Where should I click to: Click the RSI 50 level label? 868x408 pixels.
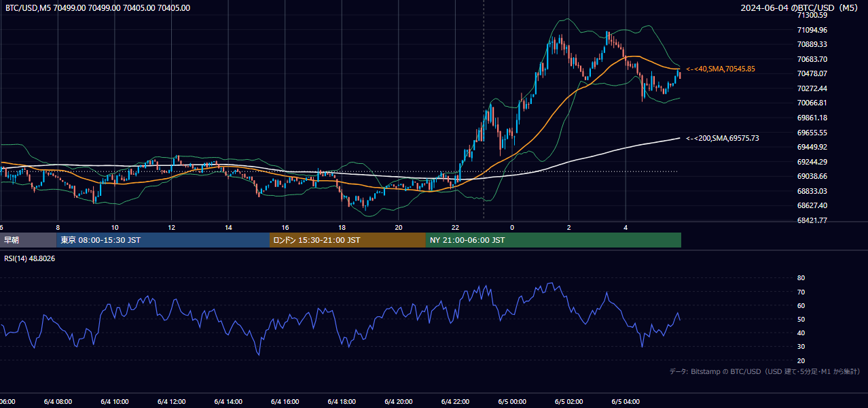[x=801, y=320]
